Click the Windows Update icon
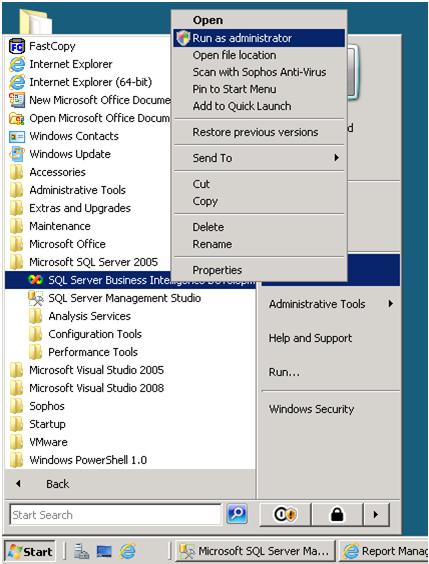This screenshot has height=564, width=429. coord(17,154)
